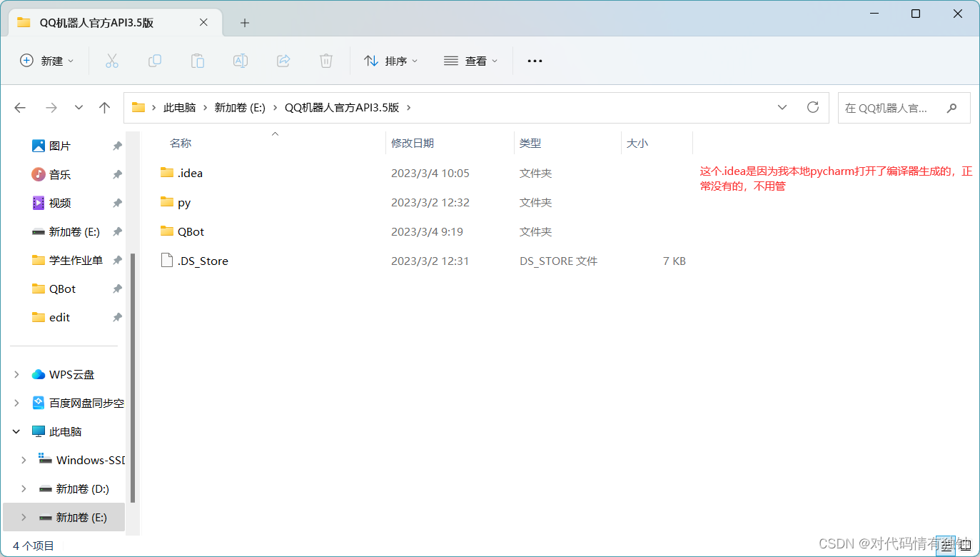Open the See more ellipsis menu

pos(535,61)
